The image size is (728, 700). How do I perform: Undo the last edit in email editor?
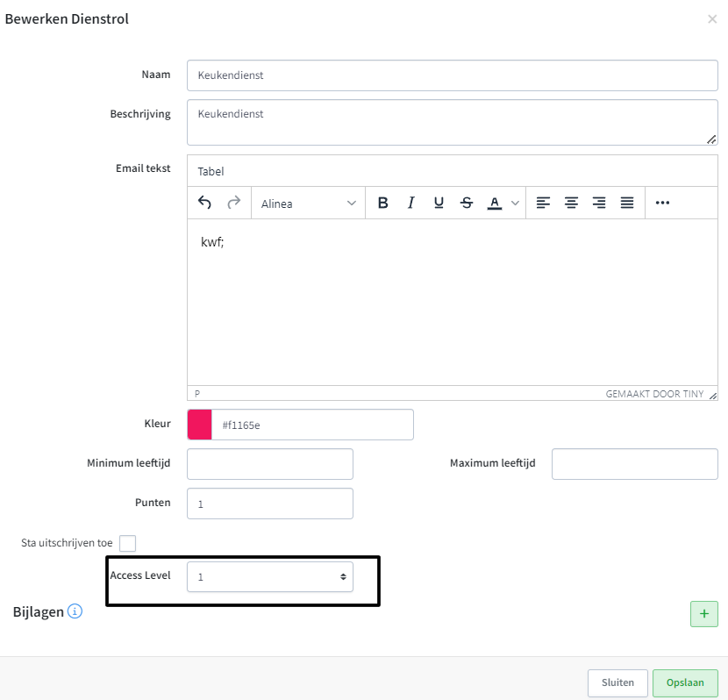[x=204, y=203]
